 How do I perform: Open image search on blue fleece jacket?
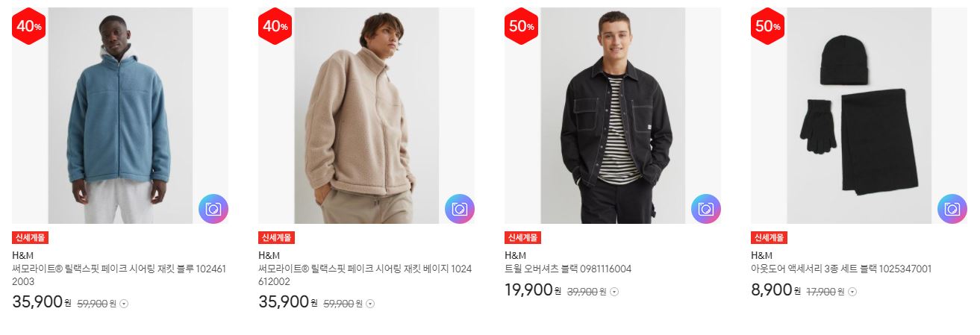point(213,209)
